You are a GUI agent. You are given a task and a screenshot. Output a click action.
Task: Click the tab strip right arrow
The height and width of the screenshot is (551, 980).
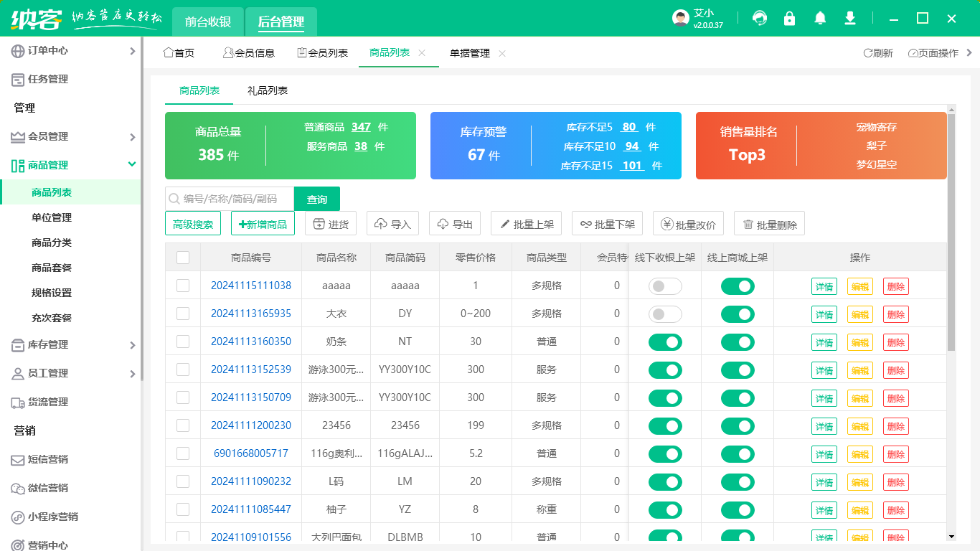[x=970, y=52]
